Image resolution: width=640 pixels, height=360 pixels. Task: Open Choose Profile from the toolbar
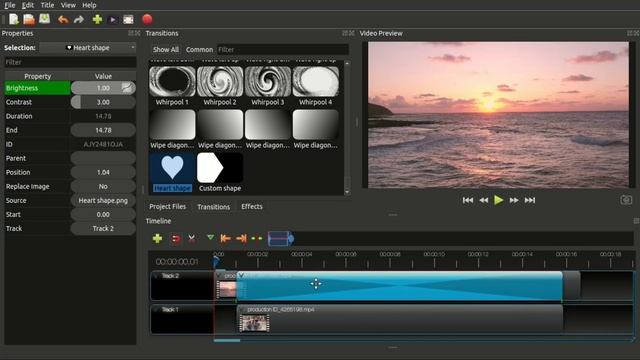[x=113, y=20]
